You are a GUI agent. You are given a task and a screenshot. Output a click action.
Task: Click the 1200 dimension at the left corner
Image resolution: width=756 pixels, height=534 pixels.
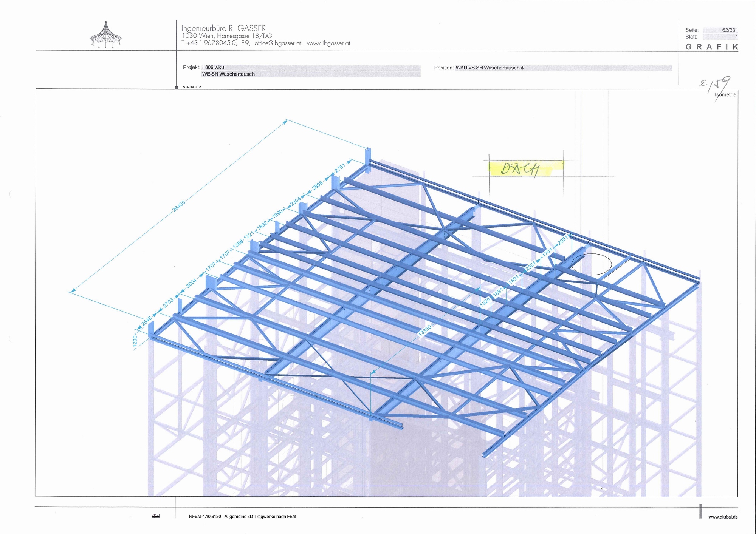(x=135, y=341)
